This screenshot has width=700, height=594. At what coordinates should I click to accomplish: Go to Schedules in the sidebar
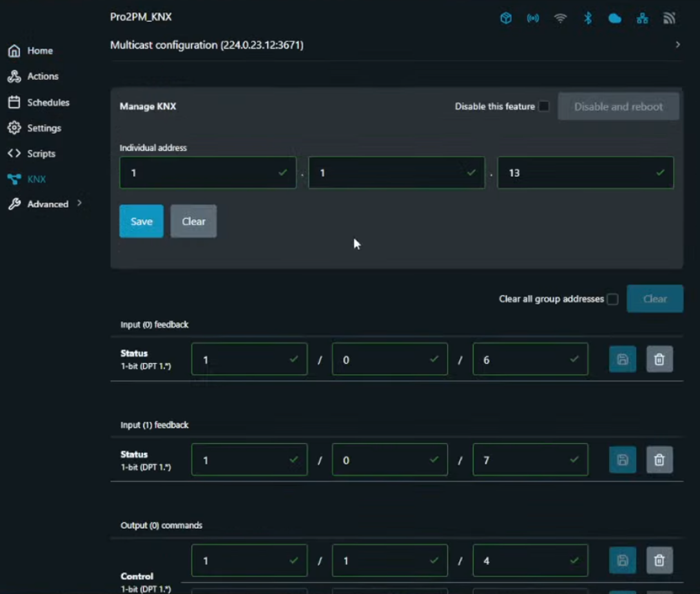click(48, 103)
